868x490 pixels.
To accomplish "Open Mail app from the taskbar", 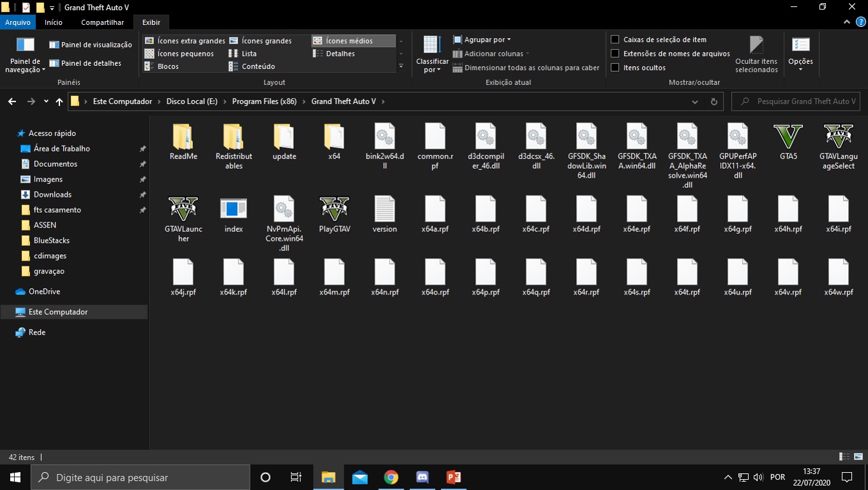I will click(360, 477).
